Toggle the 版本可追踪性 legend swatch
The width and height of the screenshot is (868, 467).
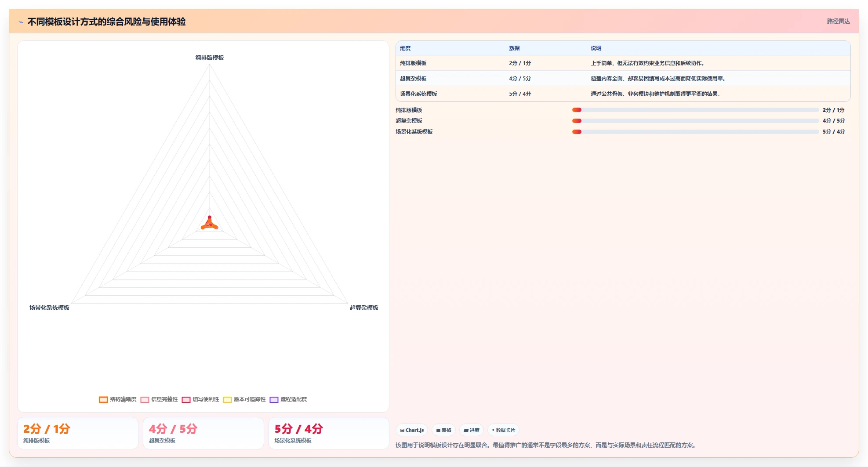click(x=227, y=400)
